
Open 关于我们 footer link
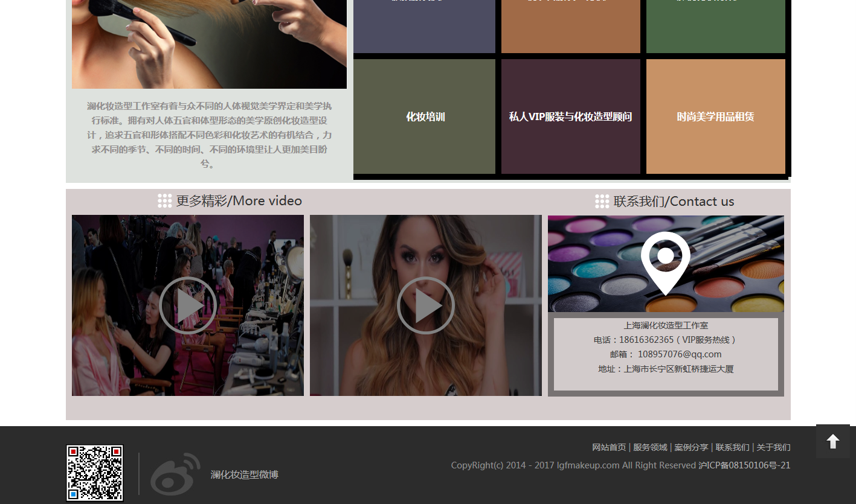pos(773,447)
